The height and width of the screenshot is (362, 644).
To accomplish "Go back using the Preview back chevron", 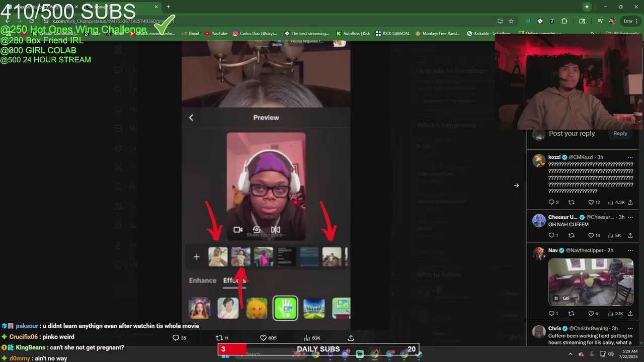I will pos(191,118).
